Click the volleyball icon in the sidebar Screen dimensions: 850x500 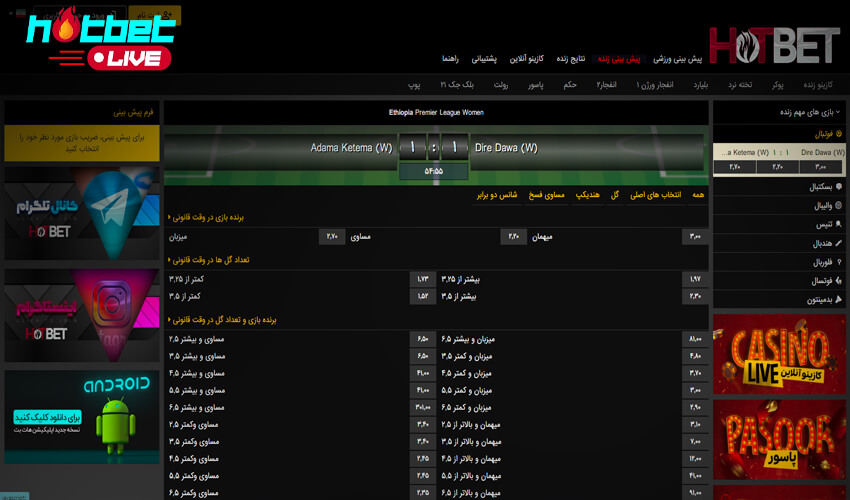click(x=839, y=206)
